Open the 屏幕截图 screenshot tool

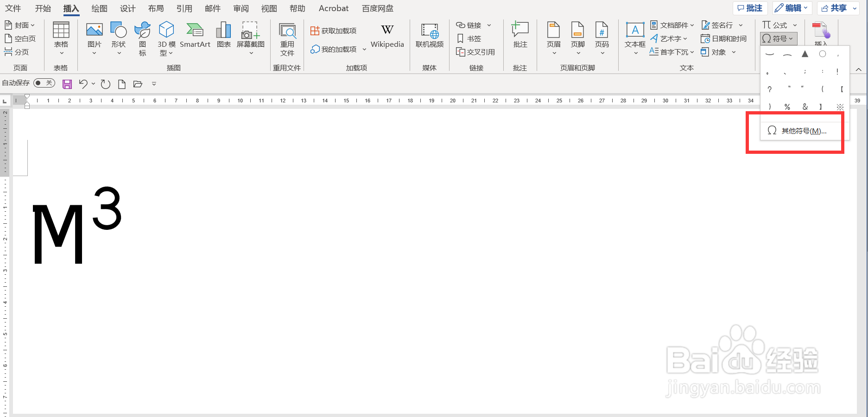click(x=251, y=38)
